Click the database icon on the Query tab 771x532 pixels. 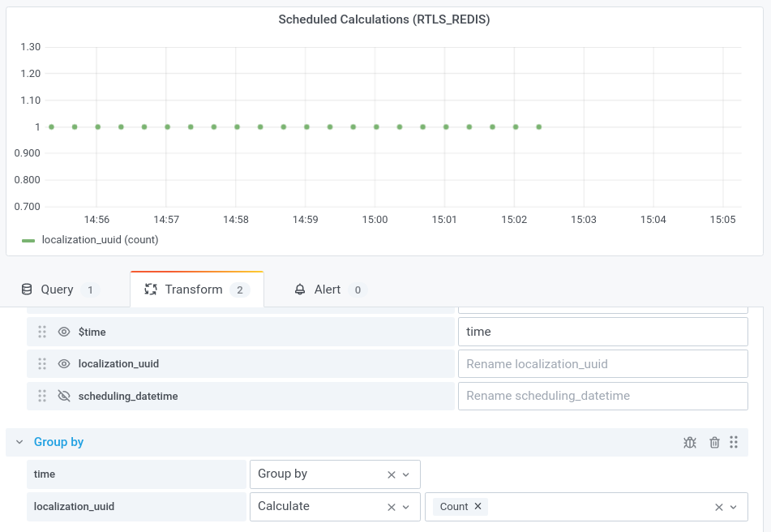25,289
